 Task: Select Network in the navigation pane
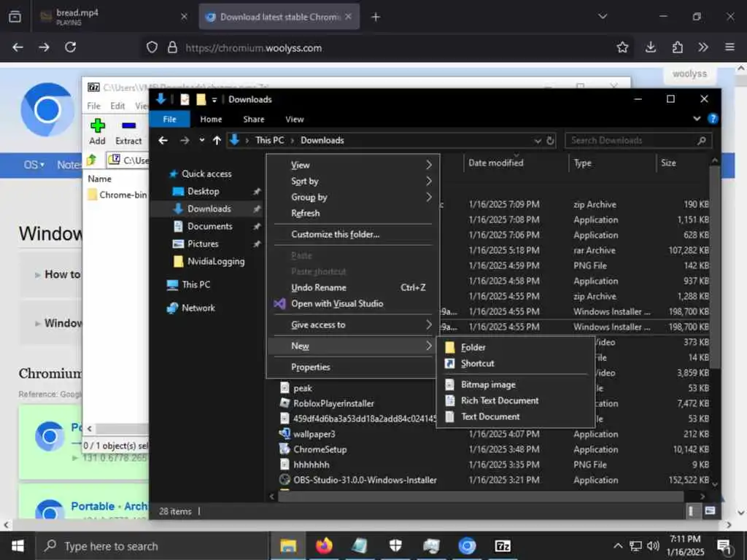[x=198, y=308]
